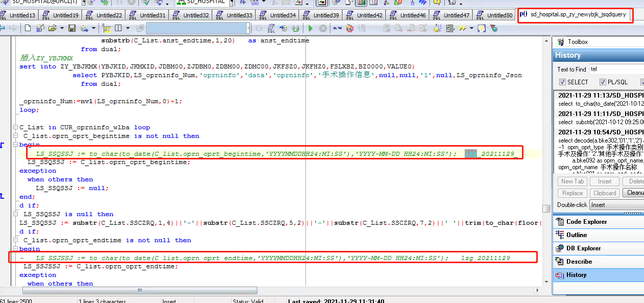The image size is (644, 303).
Task: Switch to Untitled42 SQL tab
Action: click(364, 15)
